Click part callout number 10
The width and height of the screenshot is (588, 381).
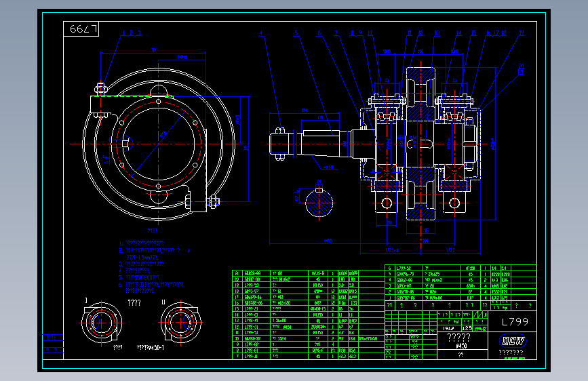(370, 33)
